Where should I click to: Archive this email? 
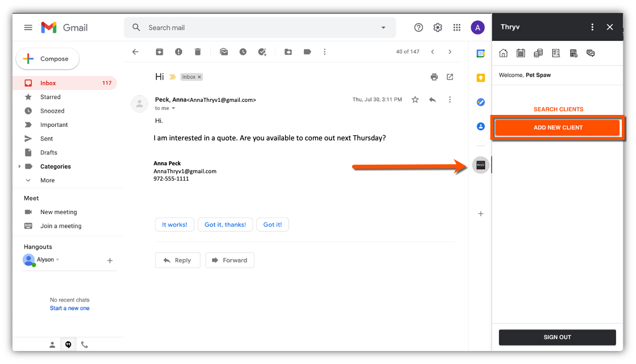pyautogui.click(x=159, y=52)
